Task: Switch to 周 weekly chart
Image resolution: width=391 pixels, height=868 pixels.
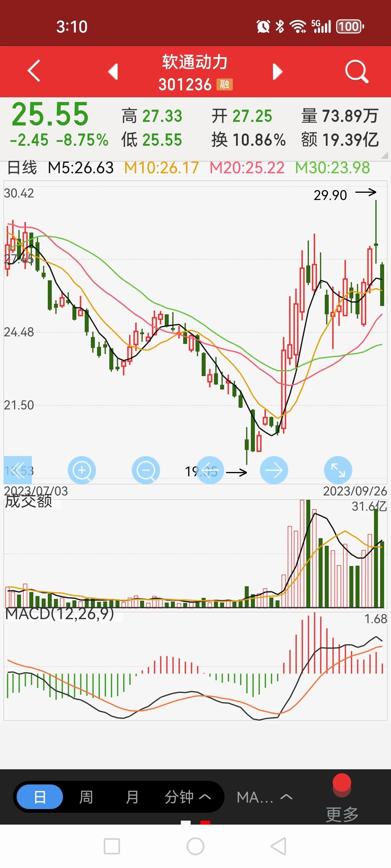Action: pyautogui.click(x=86, y=797)
